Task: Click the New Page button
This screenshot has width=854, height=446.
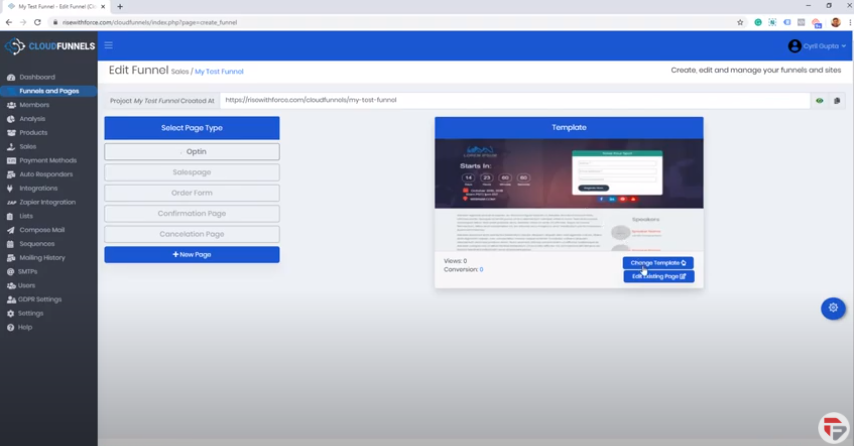Action: click(192, 255)
